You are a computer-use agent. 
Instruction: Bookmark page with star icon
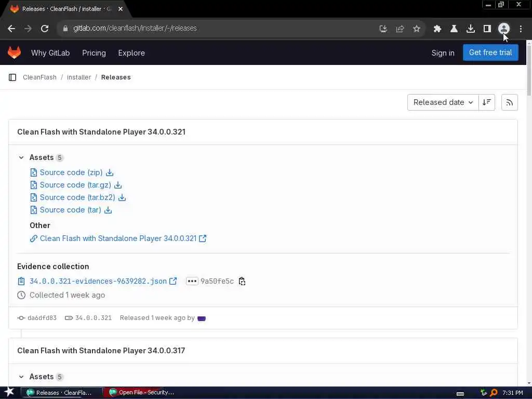point(417,29)
